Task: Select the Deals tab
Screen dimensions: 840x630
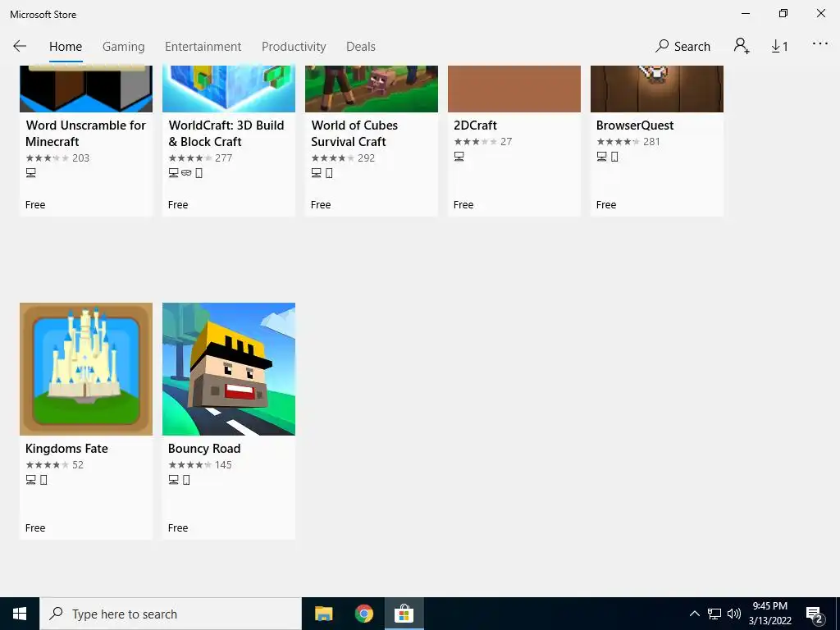Action: click(x=361, y=47)
